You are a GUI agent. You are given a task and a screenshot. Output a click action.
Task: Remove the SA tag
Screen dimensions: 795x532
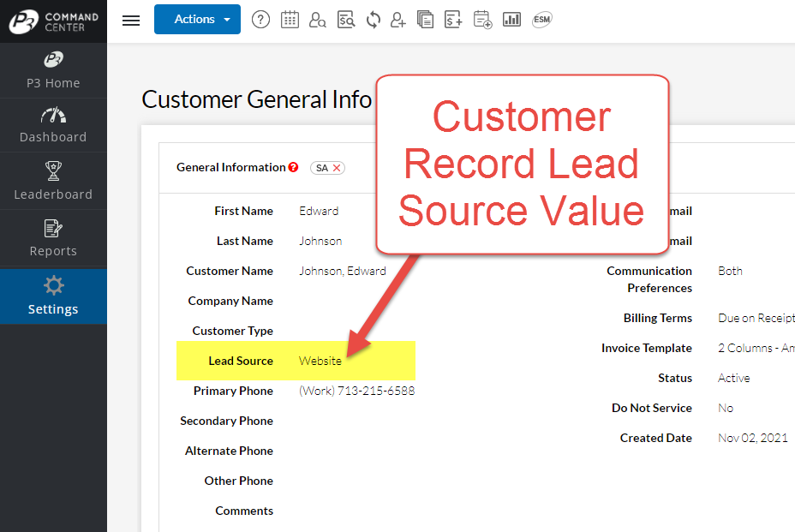tap(335, 168)
